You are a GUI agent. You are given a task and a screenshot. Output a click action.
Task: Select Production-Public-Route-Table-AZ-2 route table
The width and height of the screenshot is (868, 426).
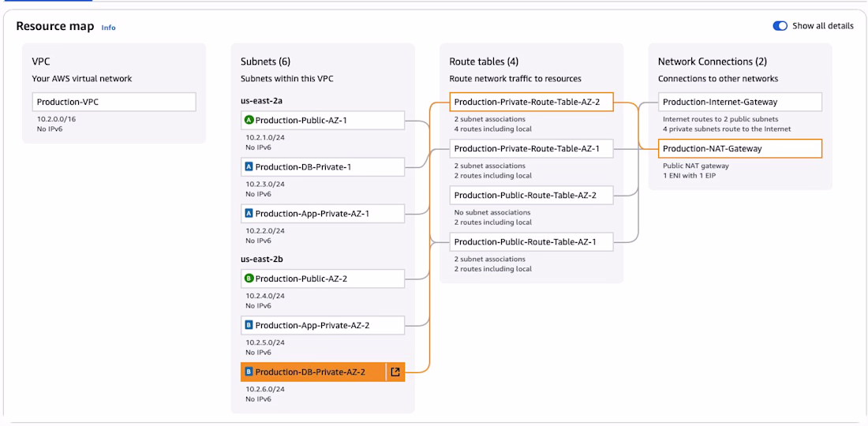(x=531, y=195)
